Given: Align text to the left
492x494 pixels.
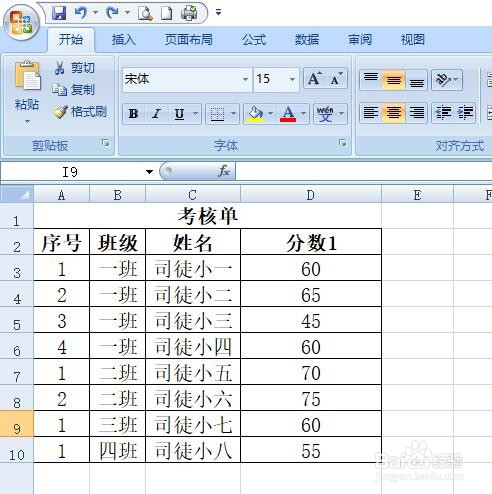Looking at the screenshot, I should 371,113.
